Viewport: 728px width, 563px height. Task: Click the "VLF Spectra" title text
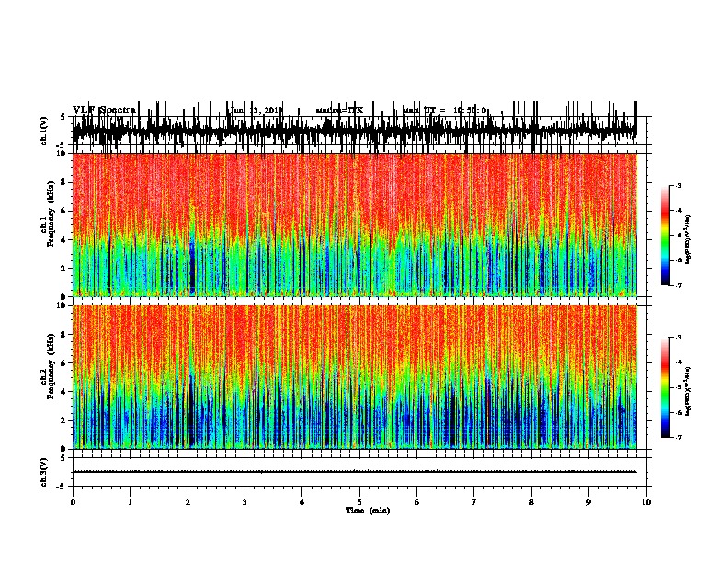point(105,109)
